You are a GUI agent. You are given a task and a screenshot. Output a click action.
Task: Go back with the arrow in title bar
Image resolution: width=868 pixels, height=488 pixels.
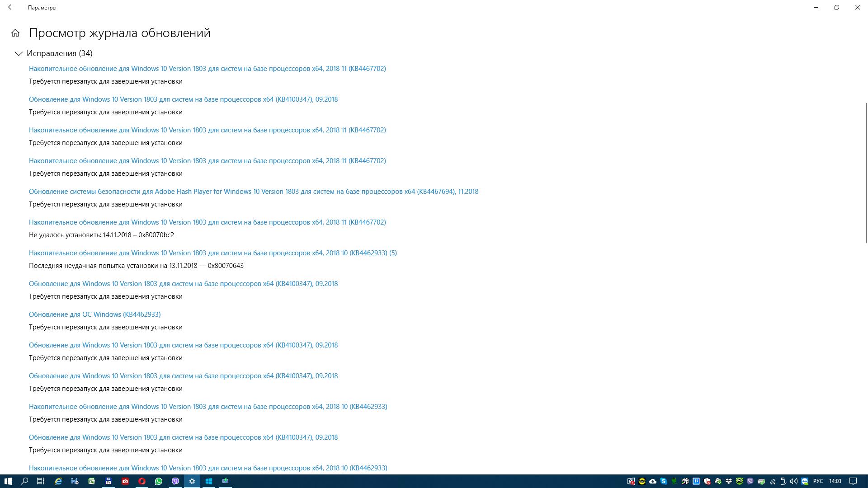coord(11,7)
